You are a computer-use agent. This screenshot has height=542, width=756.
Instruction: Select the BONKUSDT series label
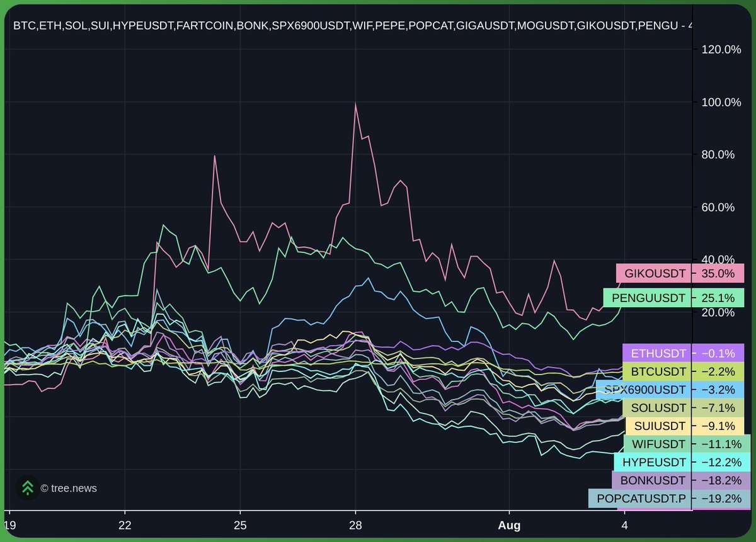click(652, 480)
